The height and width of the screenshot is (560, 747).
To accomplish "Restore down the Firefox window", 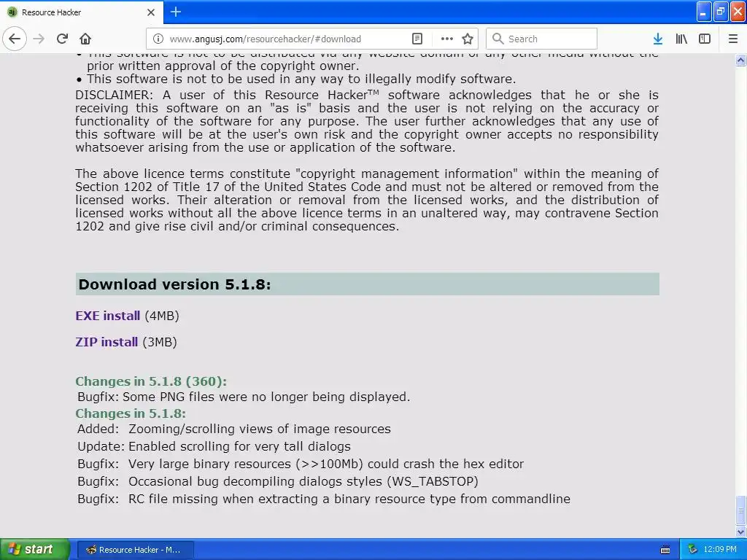I will [721, 12].
